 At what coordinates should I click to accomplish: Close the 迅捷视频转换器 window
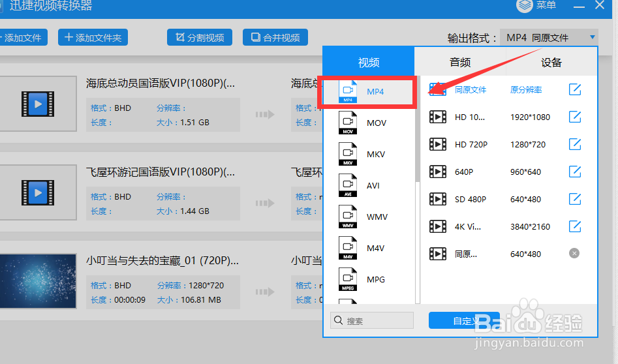click(600, 5)
